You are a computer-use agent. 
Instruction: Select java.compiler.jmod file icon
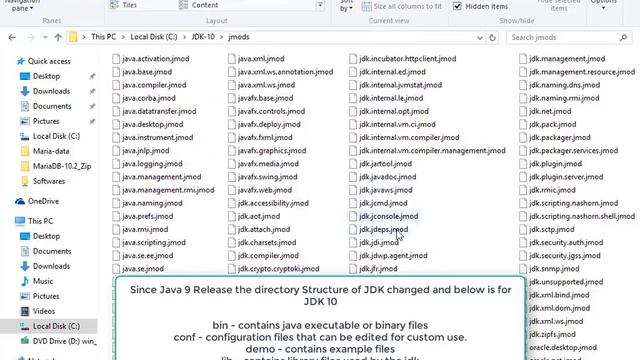click(116, 85)
